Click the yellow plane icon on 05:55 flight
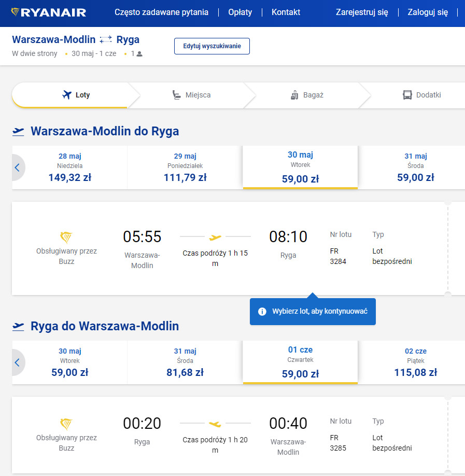Viewport: 465px width, 476px height. (215, 237)
